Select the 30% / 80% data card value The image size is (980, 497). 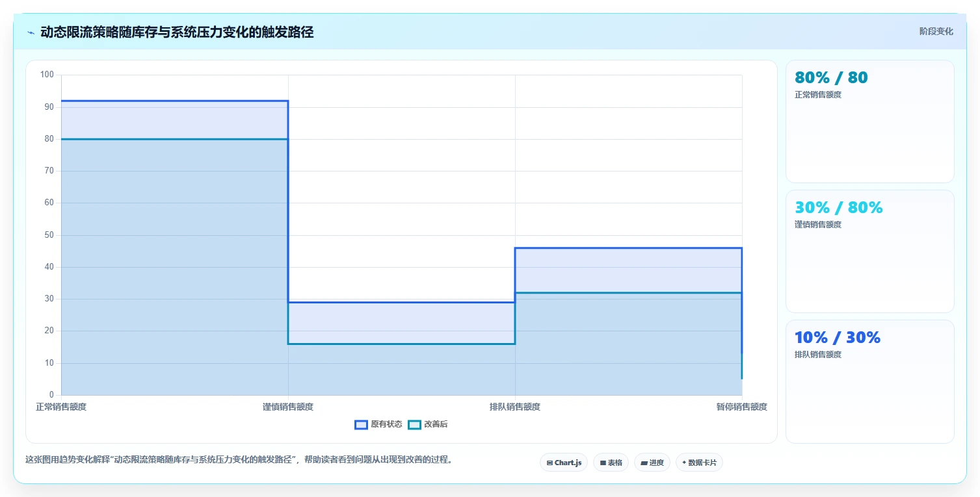tap(838, 207)
